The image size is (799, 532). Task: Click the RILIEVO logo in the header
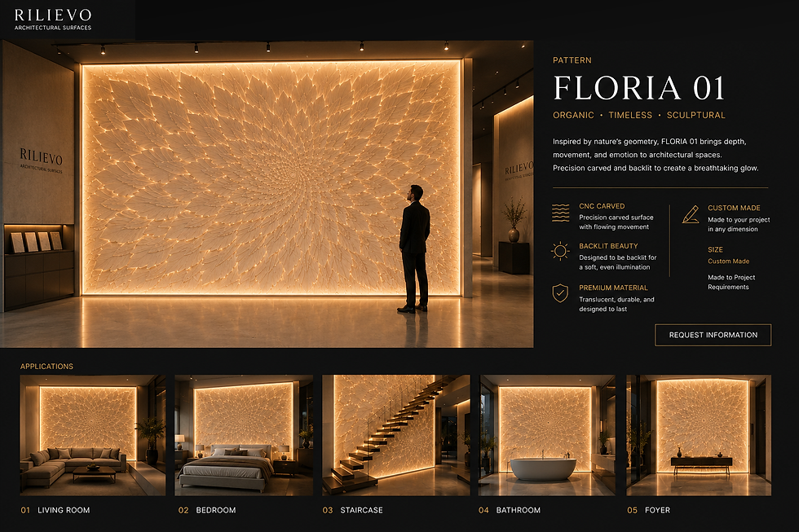53,15
